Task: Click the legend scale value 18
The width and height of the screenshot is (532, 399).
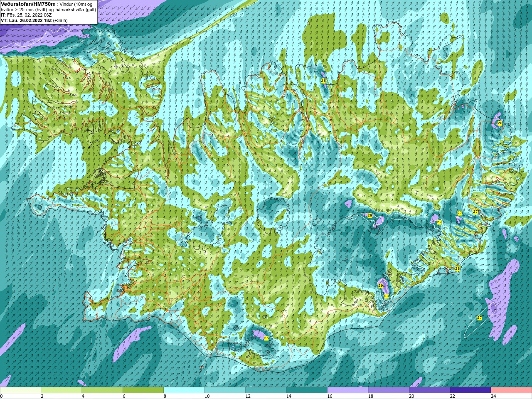Action: [x=371, y=396]
